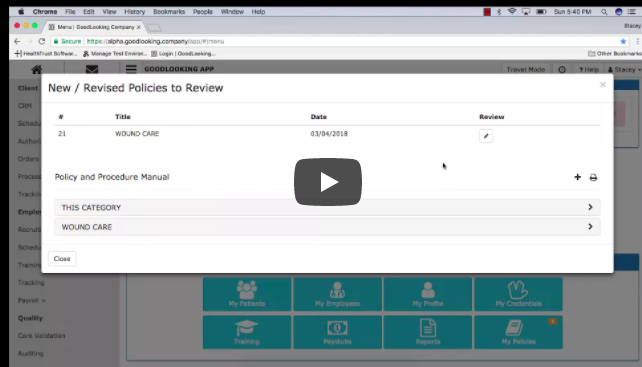Select the Menu | GoodLooking Company tab

click(95, 27)
